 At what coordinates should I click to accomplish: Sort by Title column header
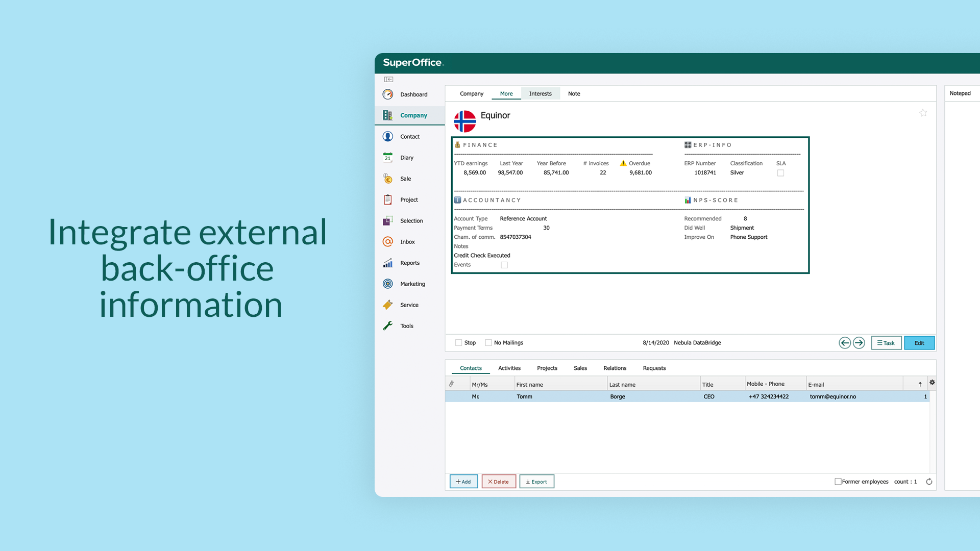(722, 385)
